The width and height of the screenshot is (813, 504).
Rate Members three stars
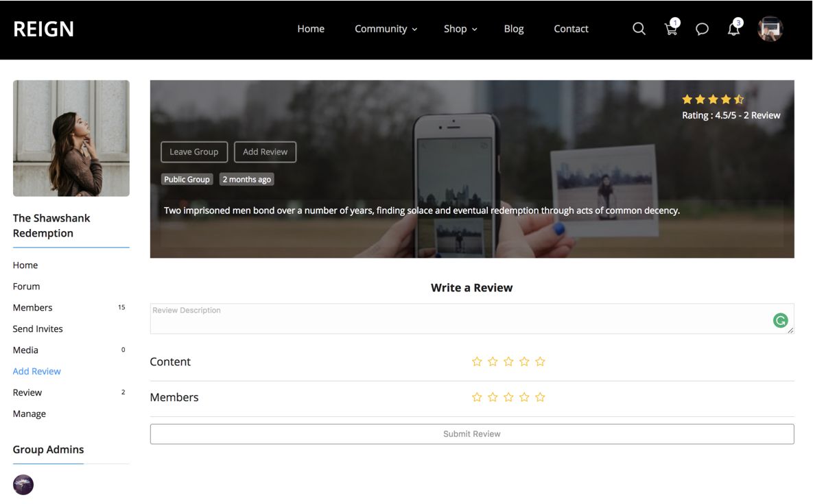coord(508,397)
